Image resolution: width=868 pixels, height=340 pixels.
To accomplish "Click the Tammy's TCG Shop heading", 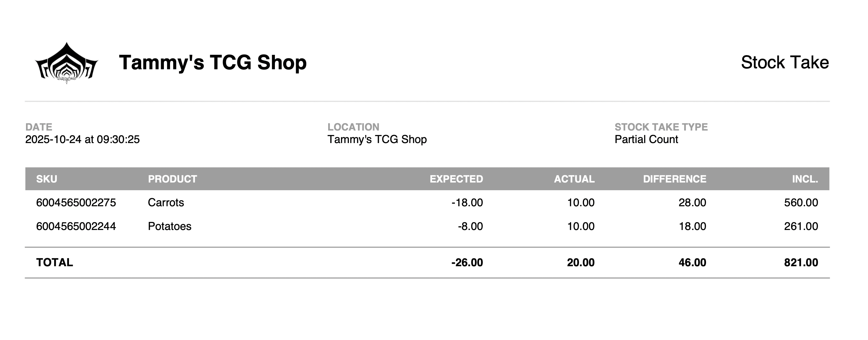I will pos(213,63).
